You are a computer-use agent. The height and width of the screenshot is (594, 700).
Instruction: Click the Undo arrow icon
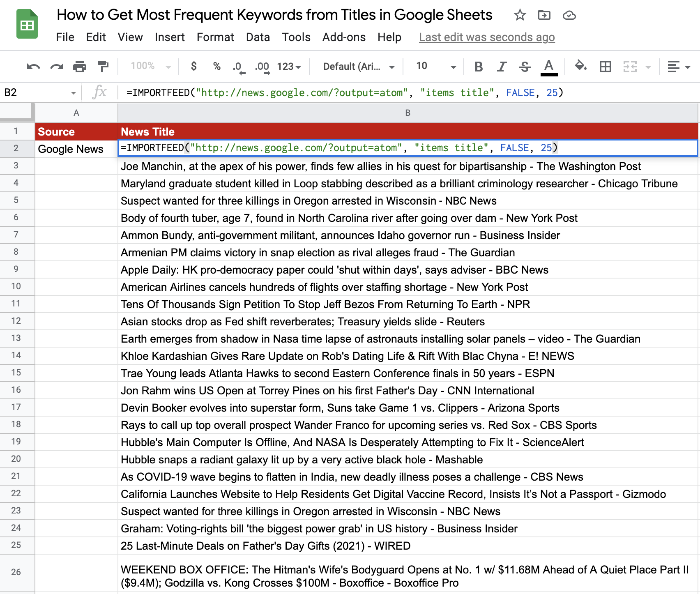33,67
